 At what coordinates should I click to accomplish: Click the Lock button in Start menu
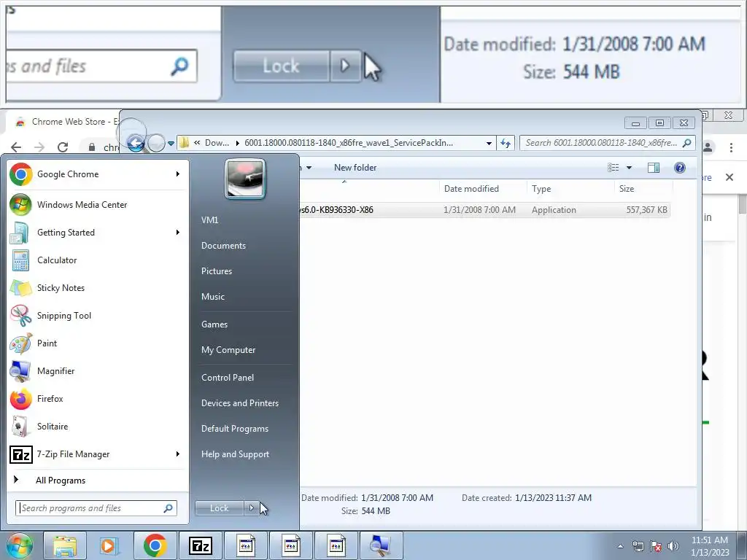click(219, 508)
